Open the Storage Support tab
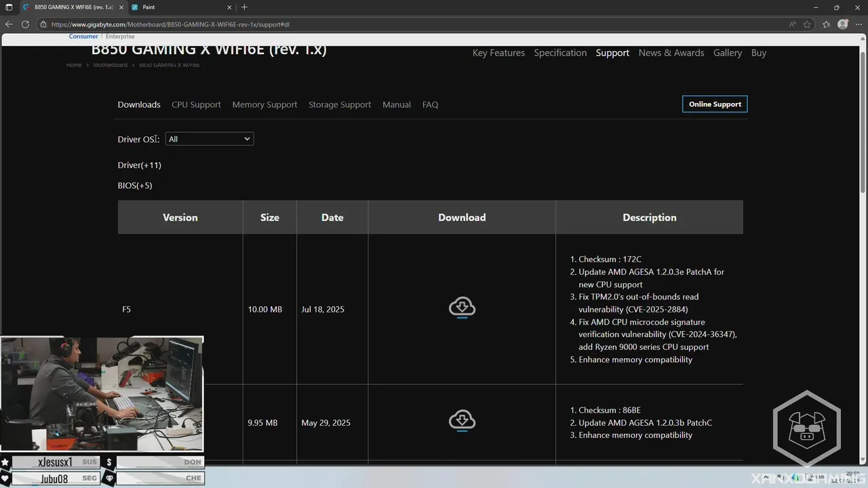This screenshot has width=868, height=488. point(340,104)
